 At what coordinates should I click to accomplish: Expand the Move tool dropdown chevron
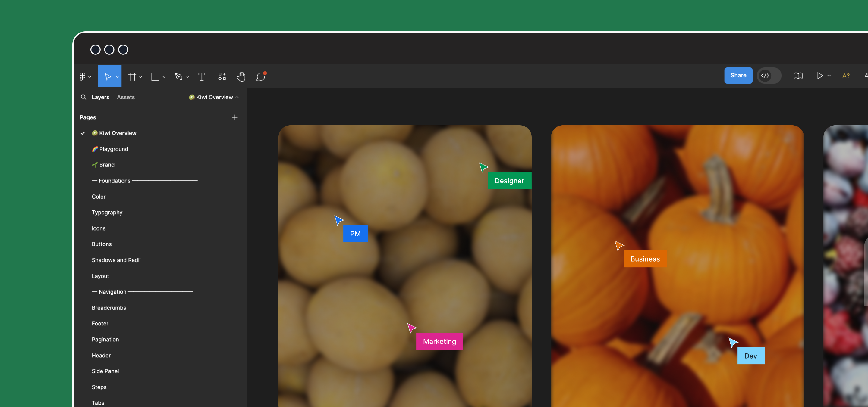pyautogui.click(x=117, y=76)
